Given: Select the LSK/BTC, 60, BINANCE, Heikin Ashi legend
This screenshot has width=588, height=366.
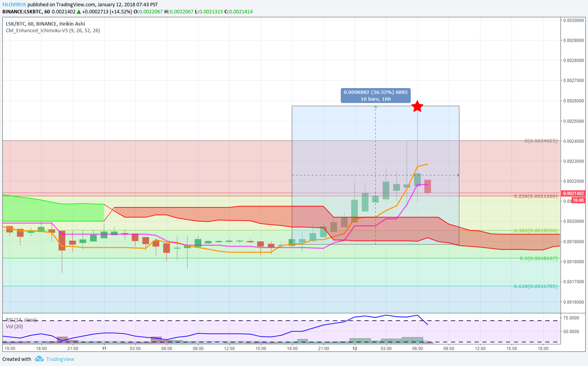Looking at the screenshot, I should (x=46, y=24).
